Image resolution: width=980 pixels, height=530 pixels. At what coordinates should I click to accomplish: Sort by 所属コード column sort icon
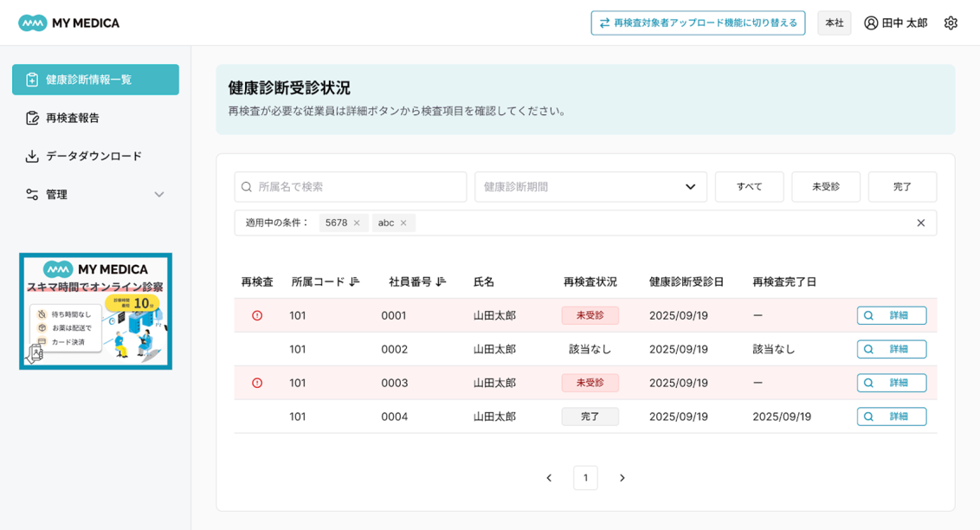[353, 281]
